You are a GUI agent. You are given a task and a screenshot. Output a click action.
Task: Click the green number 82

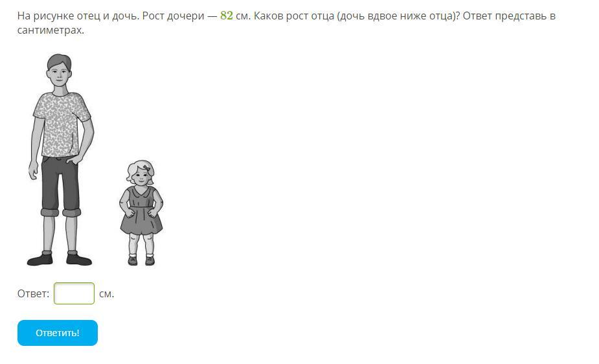tap(227, 16)
